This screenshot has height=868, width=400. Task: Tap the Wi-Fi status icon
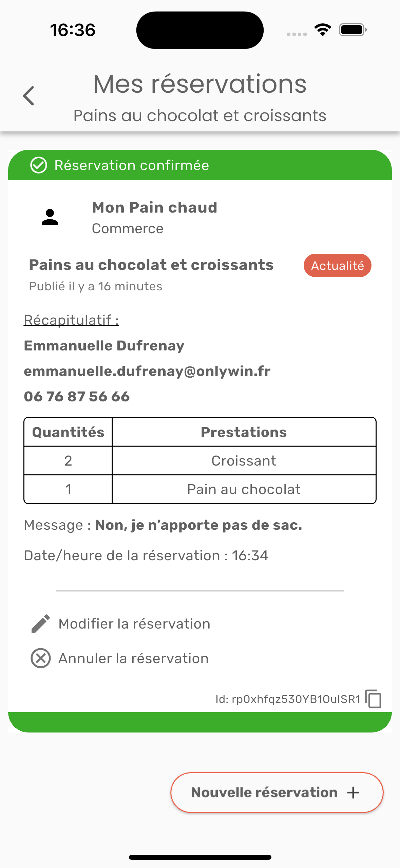pos(323,30)
